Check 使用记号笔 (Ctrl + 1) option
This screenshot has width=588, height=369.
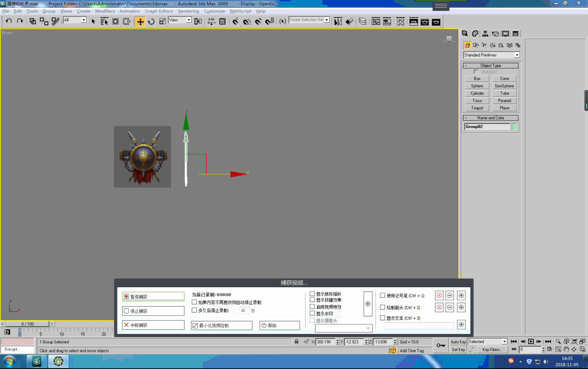[382, 295]
